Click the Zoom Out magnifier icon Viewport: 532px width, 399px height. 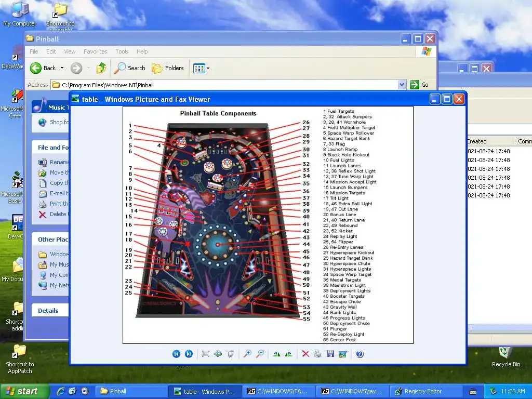tap(260, 354)
